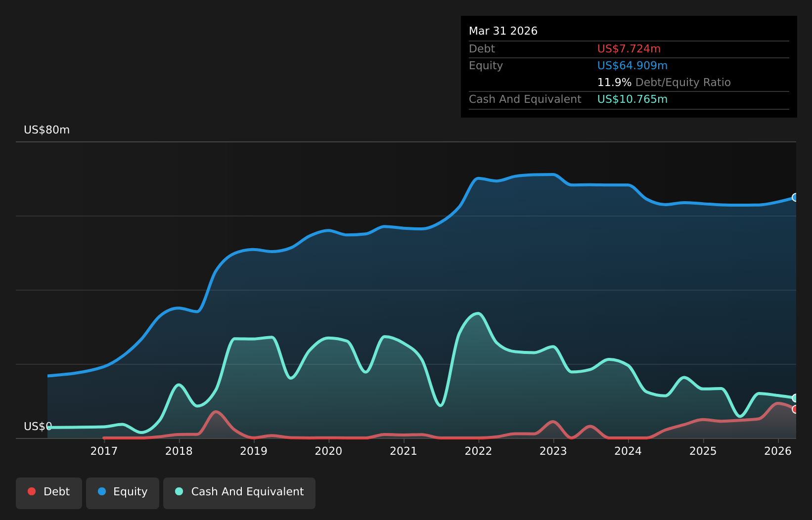The height and width of the screenshot is (520, 812).
Task: Click the US$7.724m debt value
Action: (629, 49)
